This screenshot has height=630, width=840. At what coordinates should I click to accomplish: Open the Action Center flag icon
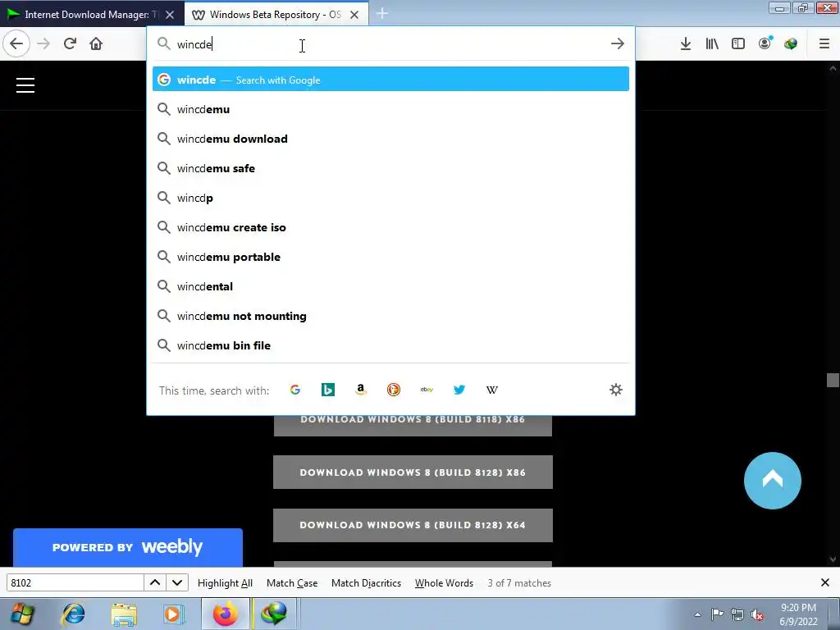tap(717, 614)
